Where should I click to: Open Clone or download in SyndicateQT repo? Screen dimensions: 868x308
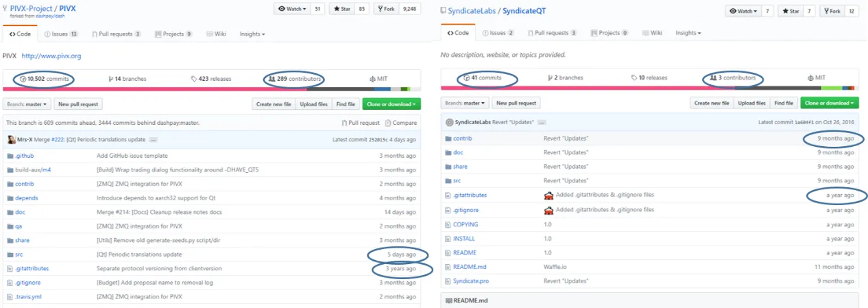(x=830, y=103)
